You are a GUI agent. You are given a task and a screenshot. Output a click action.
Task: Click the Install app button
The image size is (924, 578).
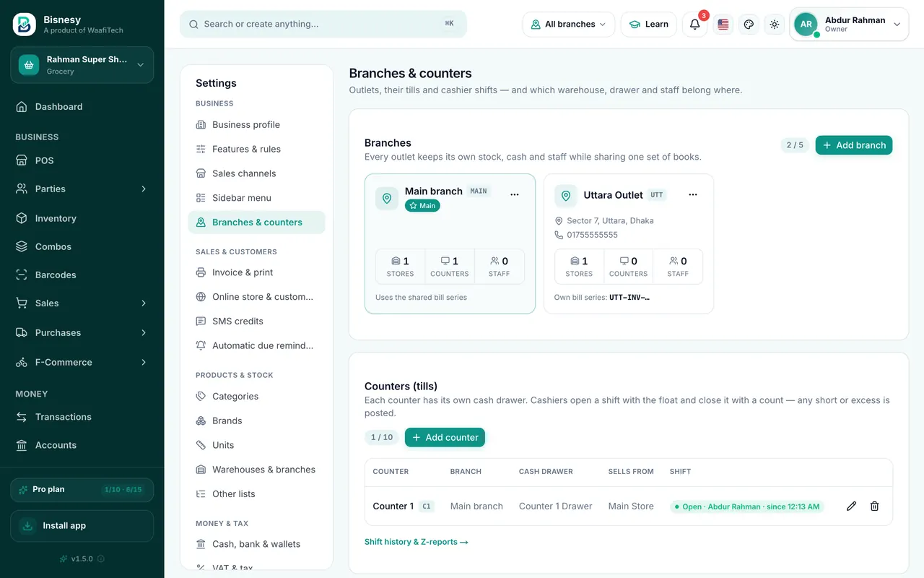82,526
